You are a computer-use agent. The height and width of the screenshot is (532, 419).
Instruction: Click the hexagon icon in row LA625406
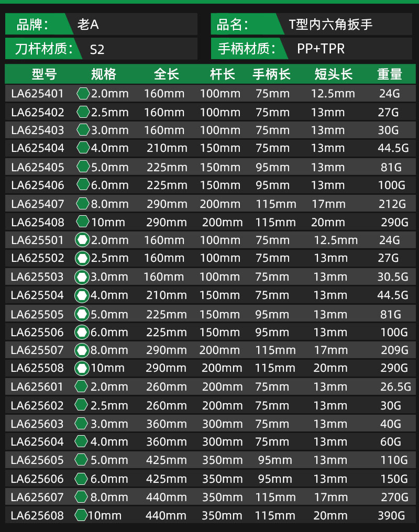tap(83, 185)
